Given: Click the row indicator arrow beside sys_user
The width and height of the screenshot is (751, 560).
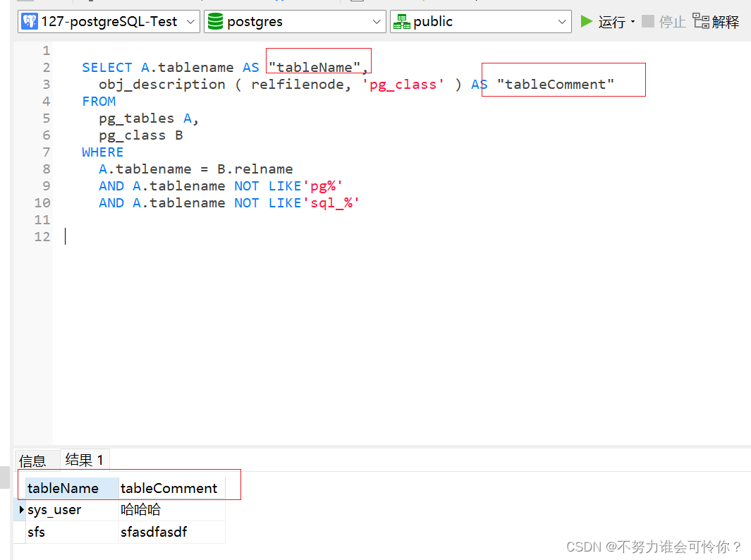Looking at the screenshot, I should (21, 509).
